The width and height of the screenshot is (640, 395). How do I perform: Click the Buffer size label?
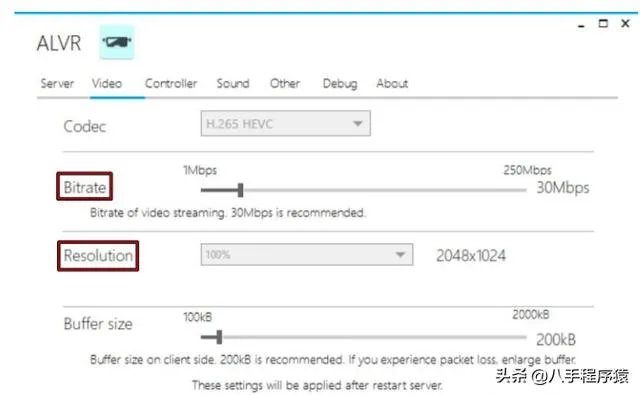(98, 324)
